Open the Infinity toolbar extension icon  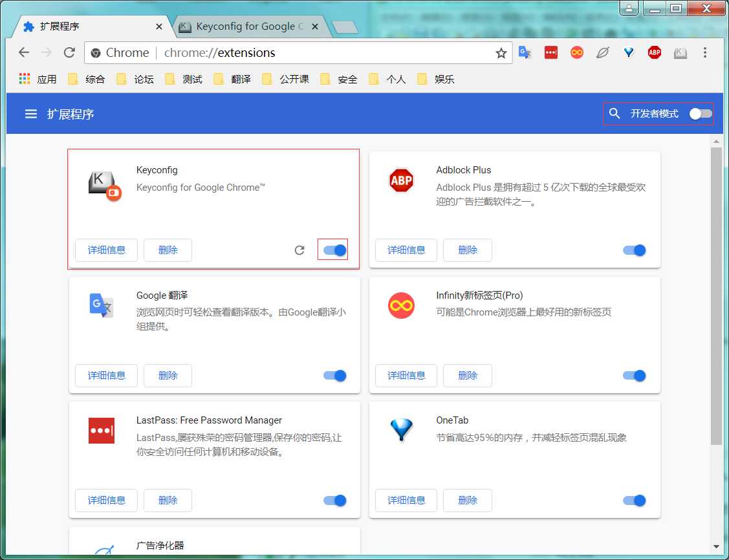coord(576,52)
